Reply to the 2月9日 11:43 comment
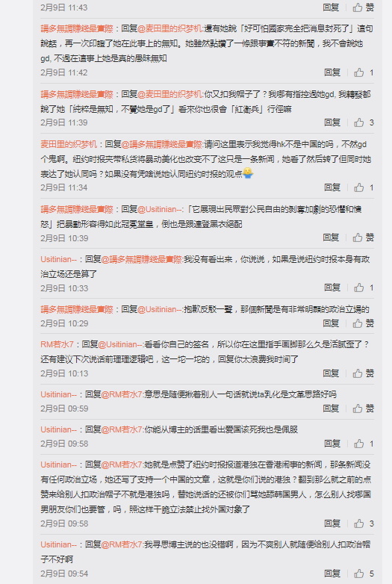The image size is (392, 584). coord(331,7)
